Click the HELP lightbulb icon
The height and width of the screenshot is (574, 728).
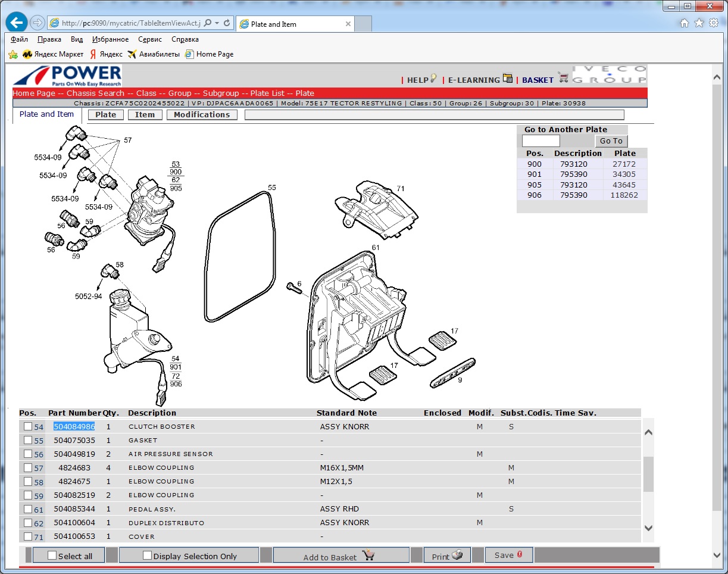pyautogui.click(x=433, y=78)
